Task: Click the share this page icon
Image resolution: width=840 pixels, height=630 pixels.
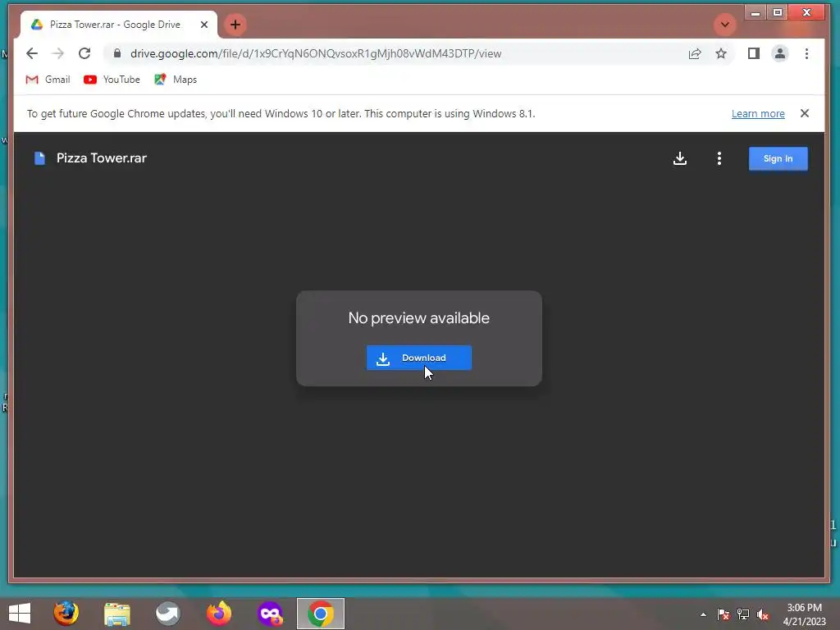Action: [x=695, y=53]
